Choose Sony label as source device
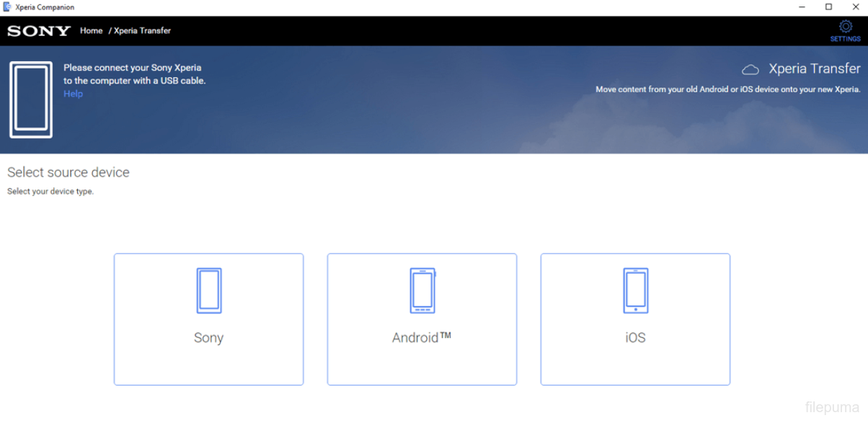This screenshot has width=868, height=423. 208,338
